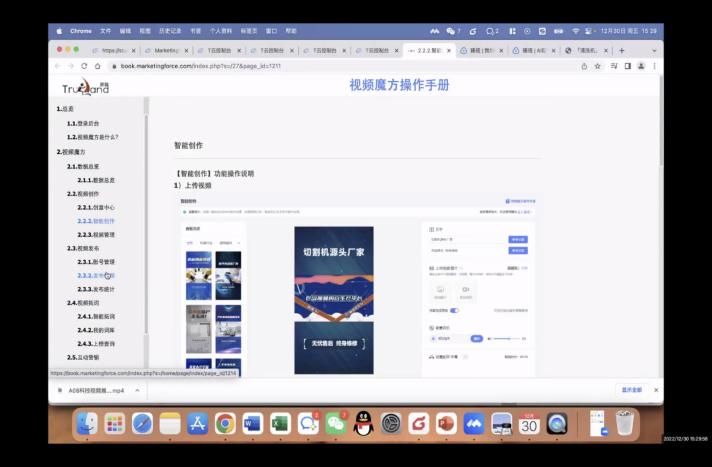Click the browser back arrow

pos(57,66)
